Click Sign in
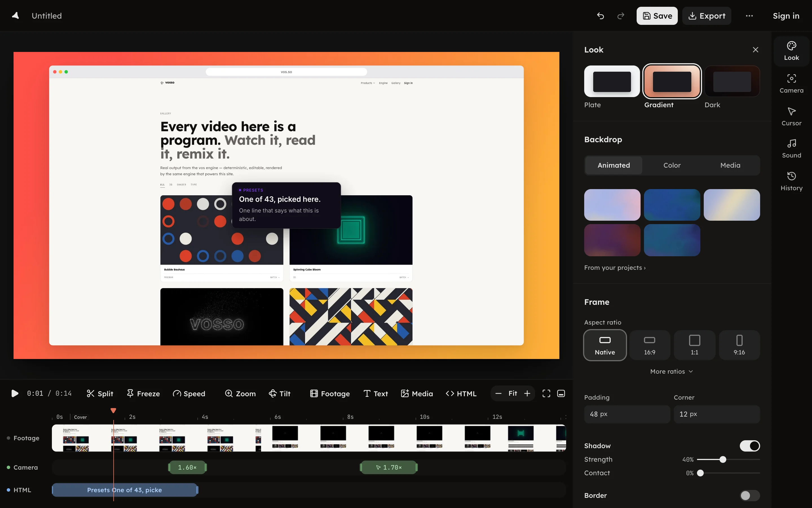The height and width of the screenshot is (508, 812). 786,16
